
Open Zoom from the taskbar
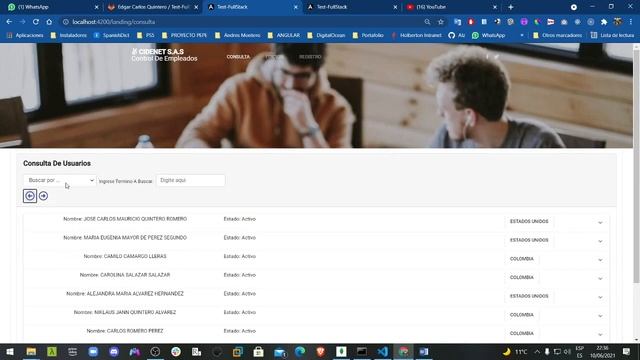point(93,352)
